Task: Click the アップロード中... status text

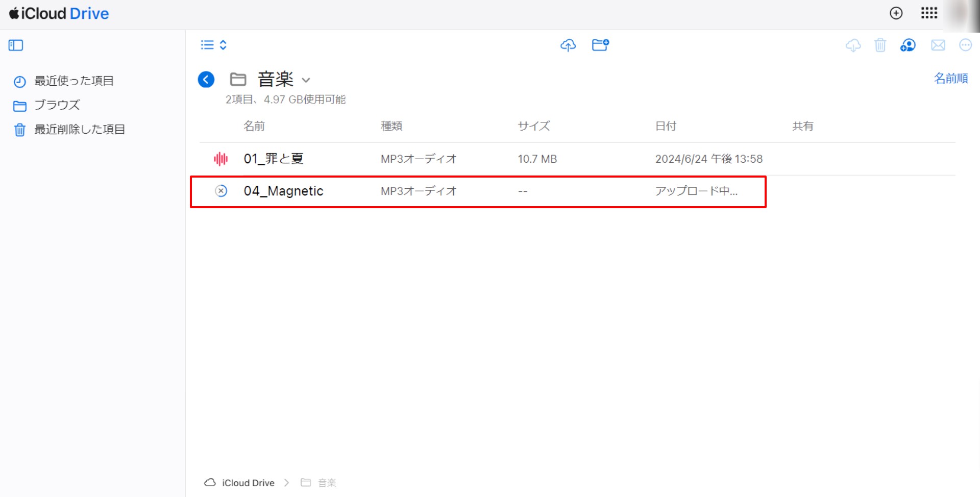Action: click(x=696, y=191)
